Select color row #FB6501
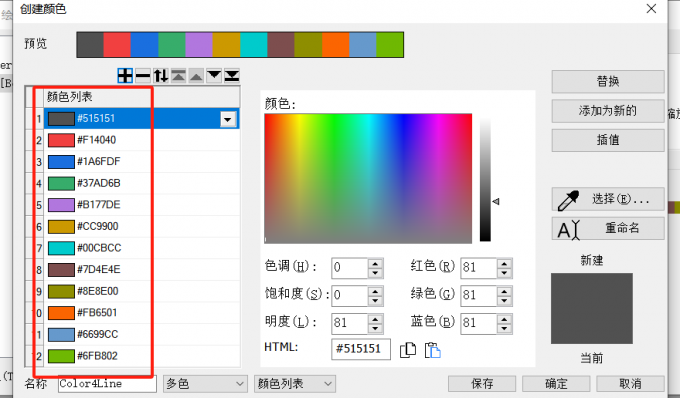 [x=141, y=313]
